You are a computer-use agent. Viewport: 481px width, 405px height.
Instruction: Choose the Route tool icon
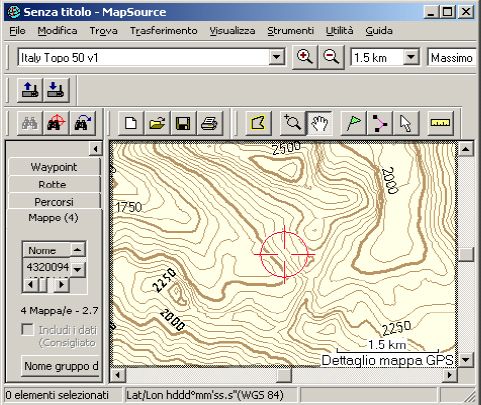point(380,123)
